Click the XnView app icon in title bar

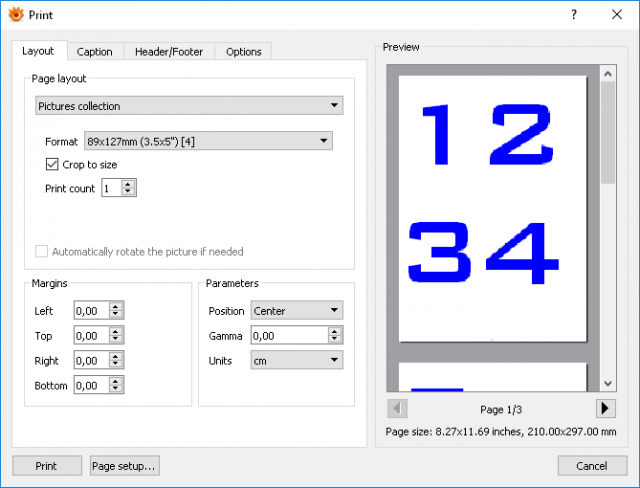click(x=16, y=15)
